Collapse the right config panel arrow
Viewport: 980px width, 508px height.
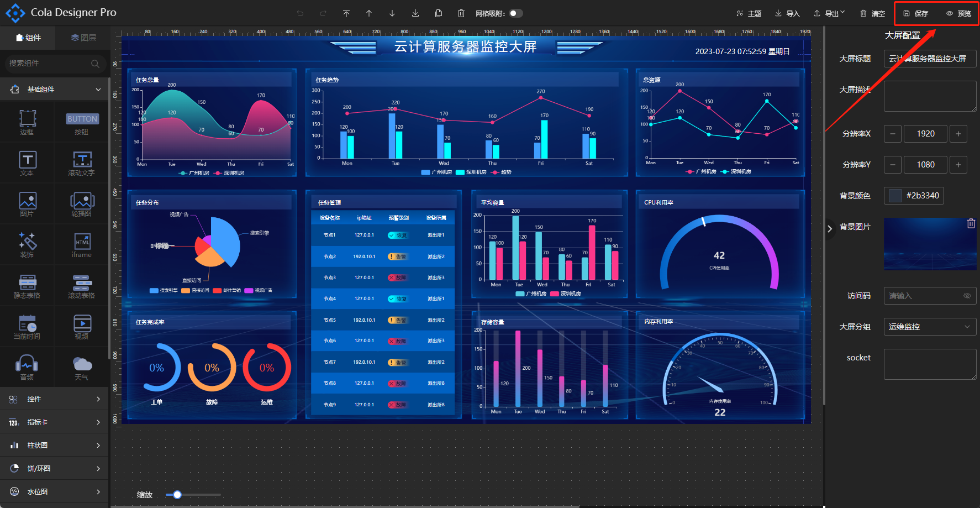click(x=830, y=229)
